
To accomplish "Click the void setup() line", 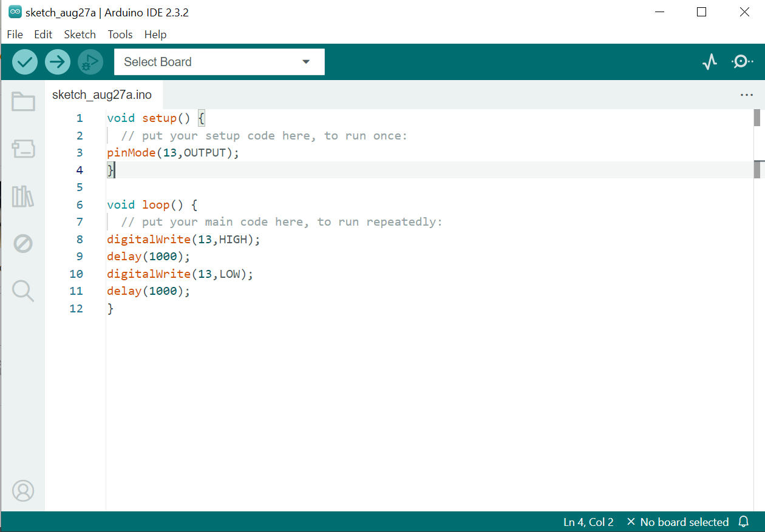I will pos(157,118).
